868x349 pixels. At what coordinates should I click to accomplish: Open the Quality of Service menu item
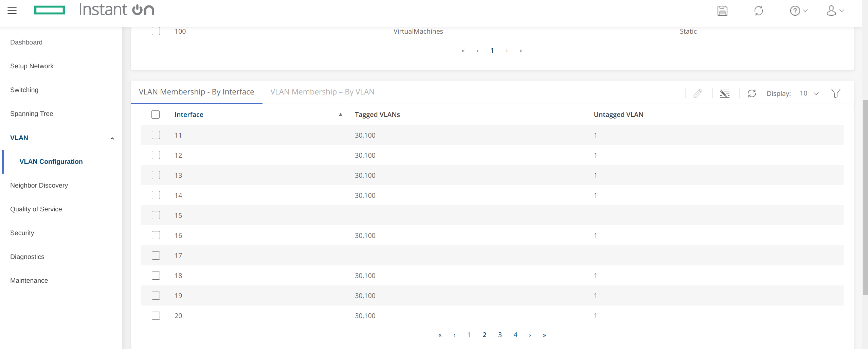(x=36, y=209)
